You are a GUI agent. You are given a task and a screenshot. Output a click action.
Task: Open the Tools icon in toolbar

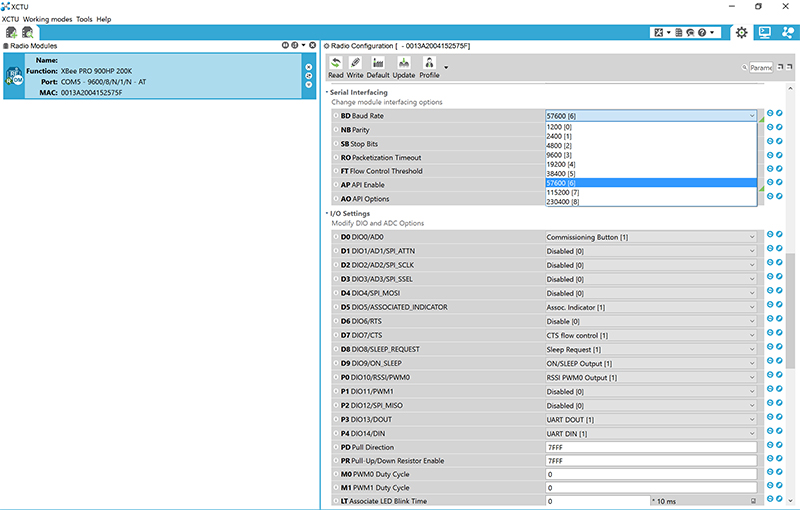[x=659, y=33]
